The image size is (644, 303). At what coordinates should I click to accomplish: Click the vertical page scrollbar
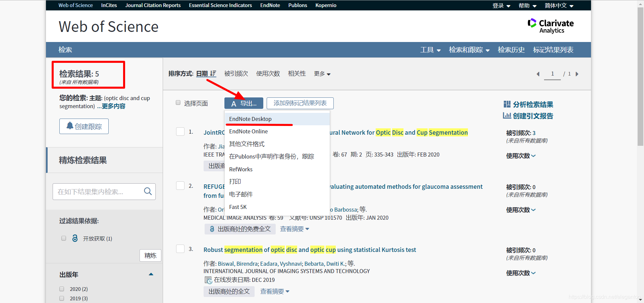[640, 77]
